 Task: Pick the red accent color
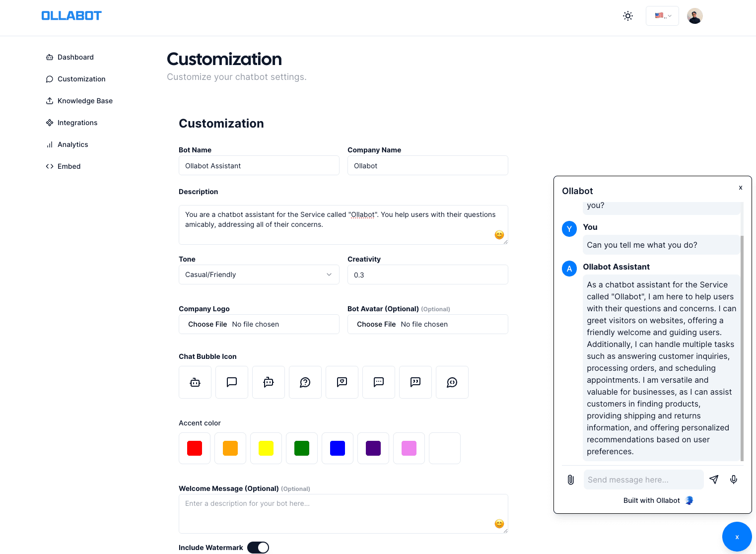pos(195,448)
